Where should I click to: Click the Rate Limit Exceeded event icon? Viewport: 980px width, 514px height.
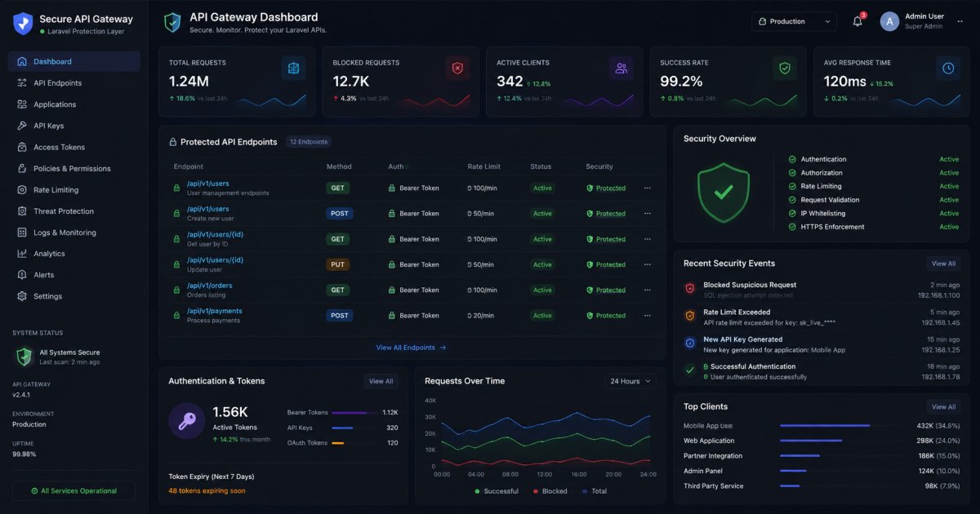690,316
